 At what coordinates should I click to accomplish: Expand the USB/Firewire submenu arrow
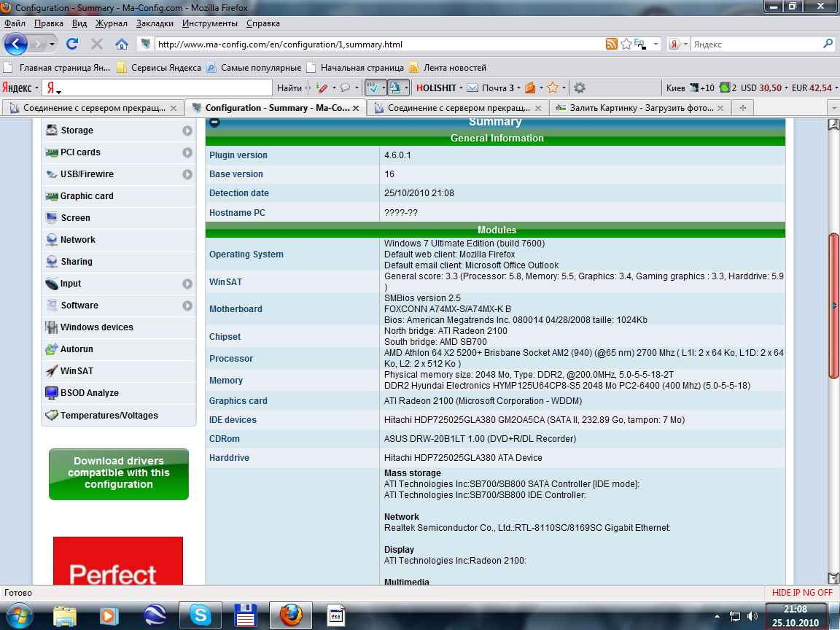(x=187, y=174)
